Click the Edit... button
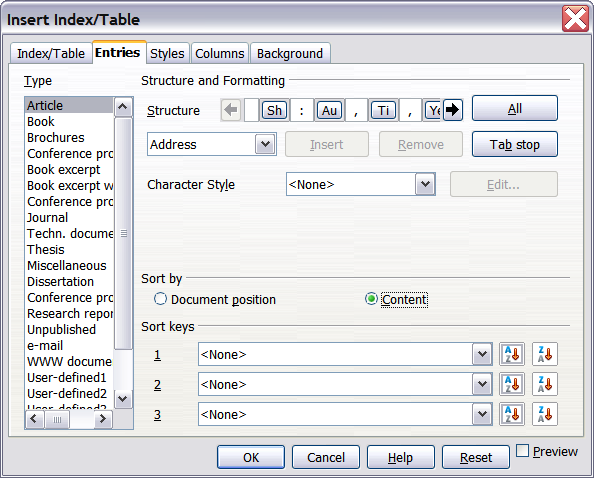 point(504,184)
